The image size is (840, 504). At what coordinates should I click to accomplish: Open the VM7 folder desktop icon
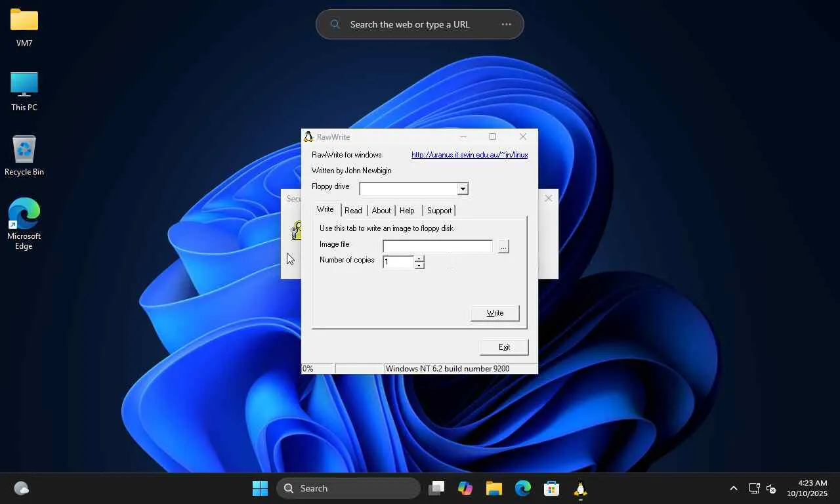tap(24, 28)
